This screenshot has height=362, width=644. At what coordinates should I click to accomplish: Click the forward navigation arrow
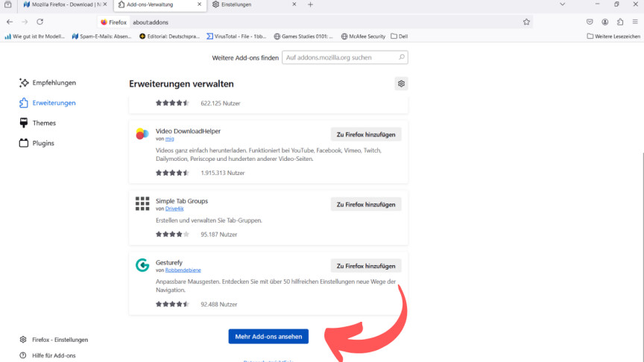pos(25,22)
